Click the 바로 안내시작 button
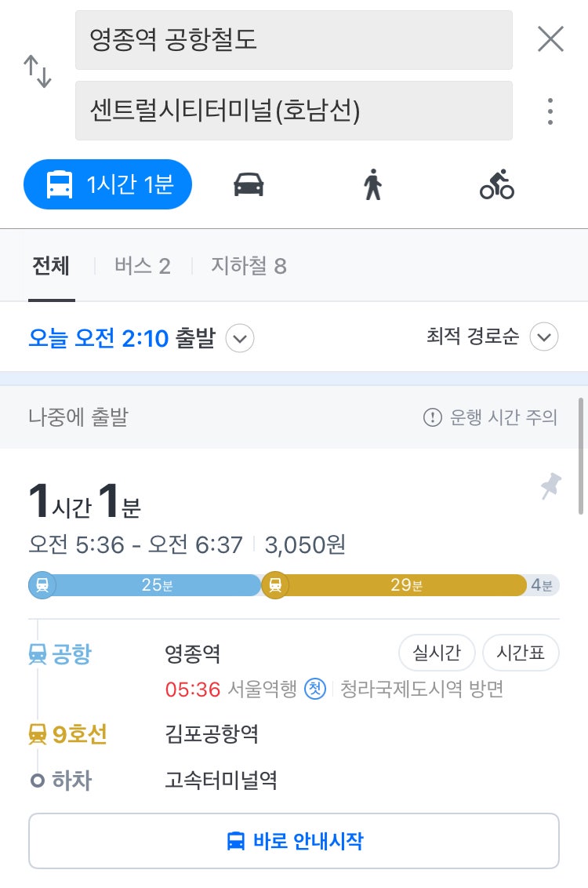This screenshot has width=588, height=888. click(294, 841)
